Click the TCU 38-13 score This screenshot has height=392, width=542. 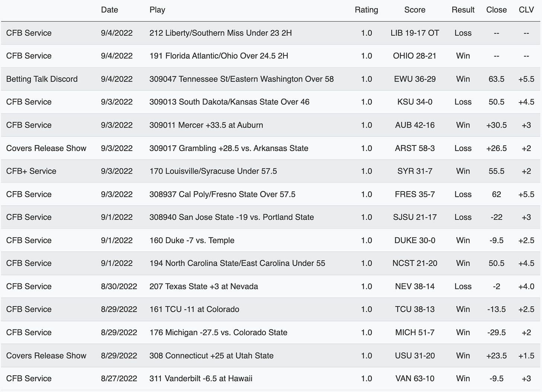[x=415, y=309]
